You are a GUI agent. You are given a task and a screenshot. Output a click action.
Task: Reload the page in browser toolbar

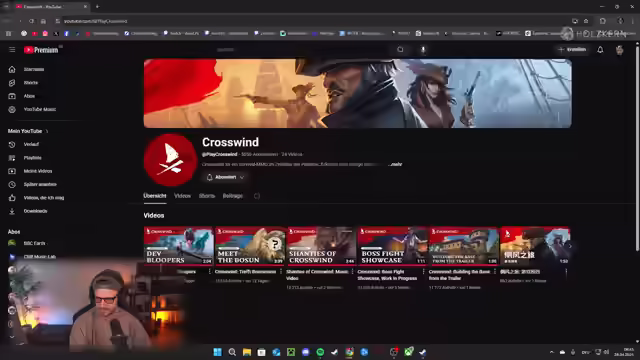point(31,21)
